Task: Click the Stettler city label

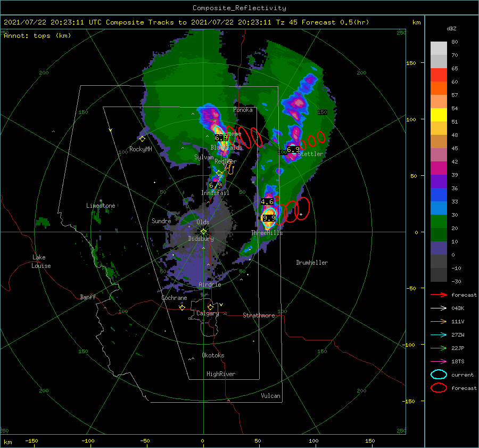Action: (x=310, y=154)
